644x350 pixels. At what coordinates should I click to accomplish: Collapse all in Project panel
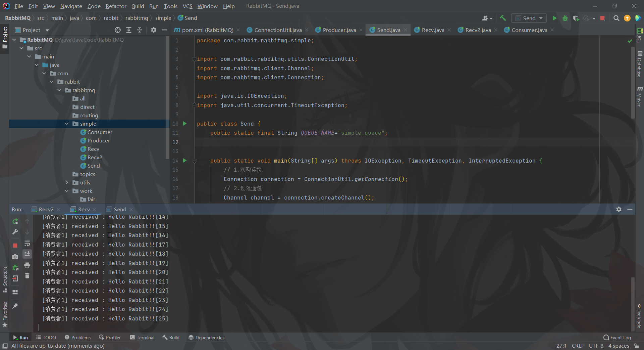pyautogui.click(x=140, y=30)
